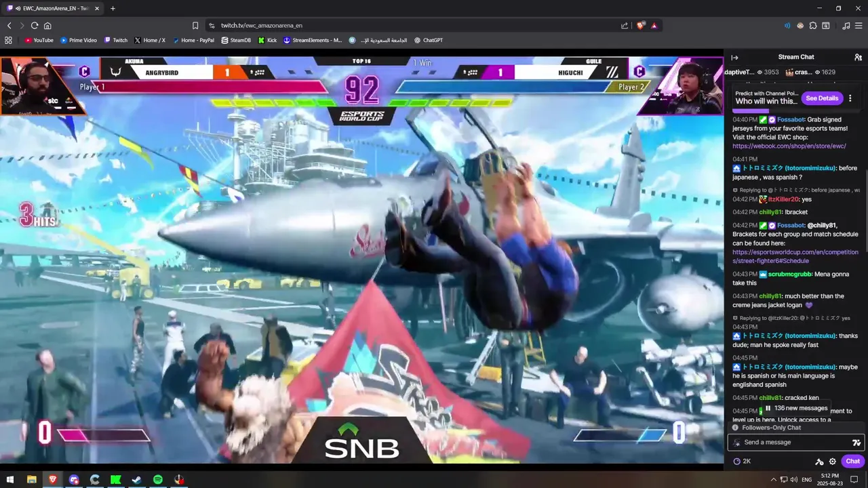This screenshot has height=488, width=868.
Task: Open the webook.com EWC shop link
Action: tap(789, 146)
